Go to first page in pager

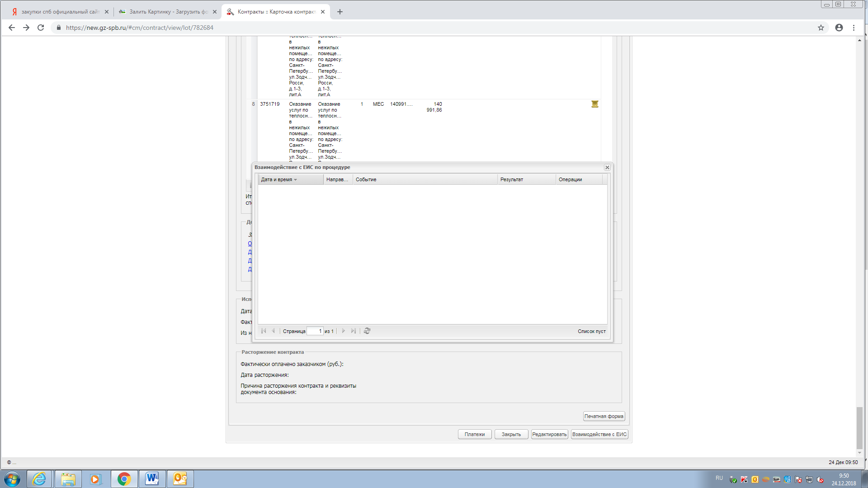coord(264,331)
